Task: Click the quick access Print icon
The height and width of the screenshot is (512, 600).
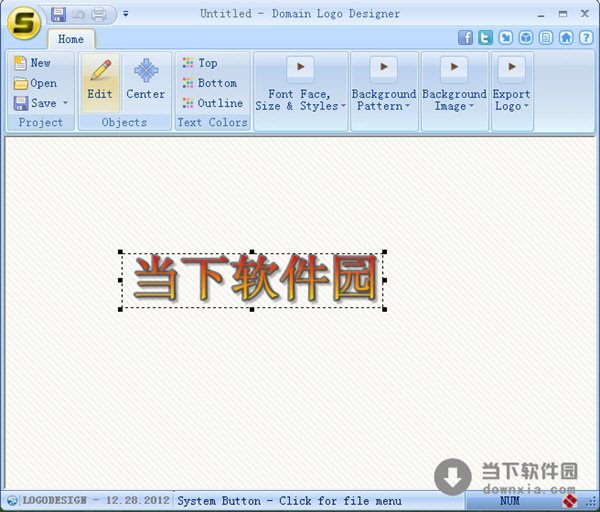Action: click(x=99, y=15)
